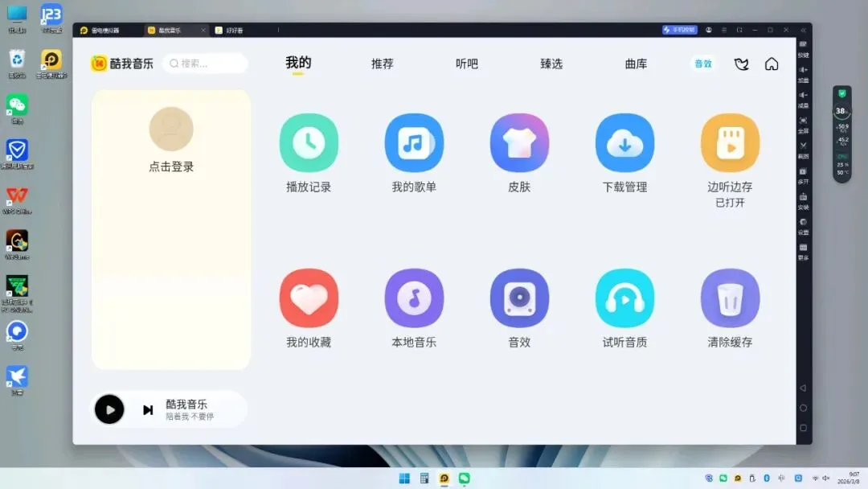Click the 点击登录 login link
This screenshot has height=489, width=868.
[171, 166]
